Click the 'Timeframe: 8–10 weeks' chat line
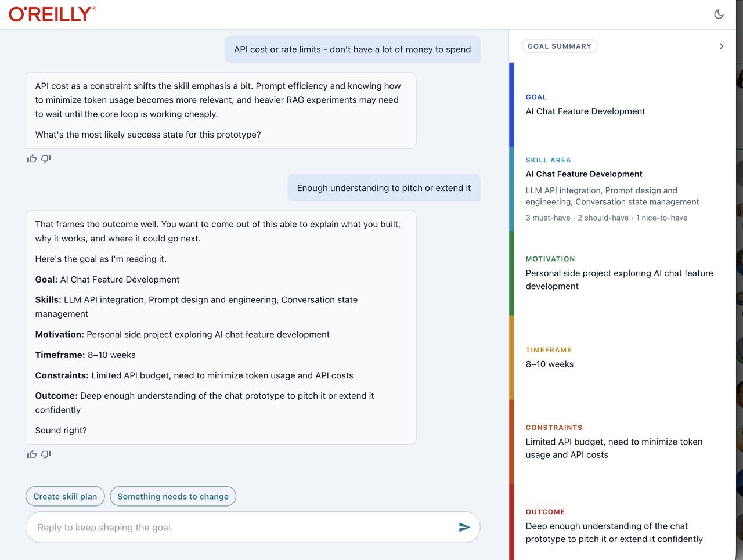This screenshot has width=743, height=560. 85,355
